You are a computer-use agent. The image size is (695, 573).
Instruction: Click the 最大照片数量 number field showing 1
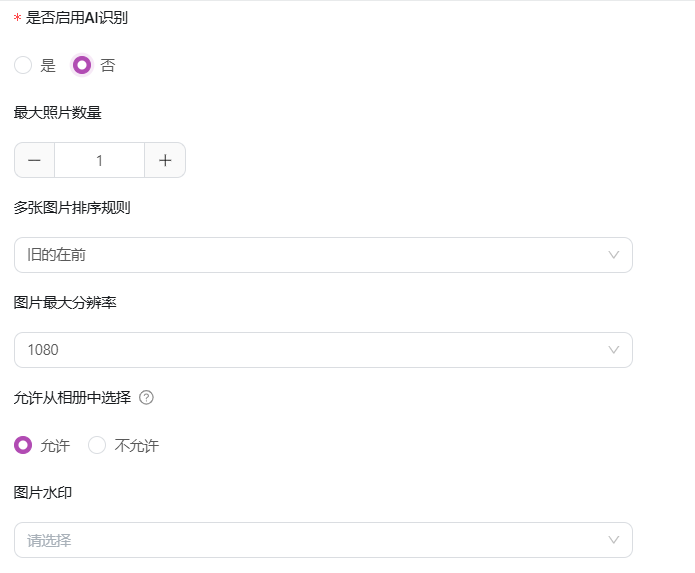click(99, 160)
